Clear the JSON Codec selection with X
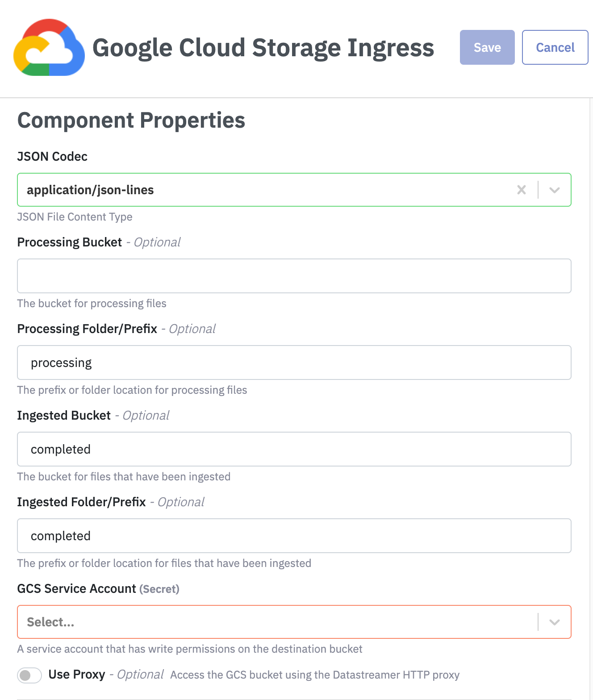Screen dimensions: 593x700 (521, 190)
